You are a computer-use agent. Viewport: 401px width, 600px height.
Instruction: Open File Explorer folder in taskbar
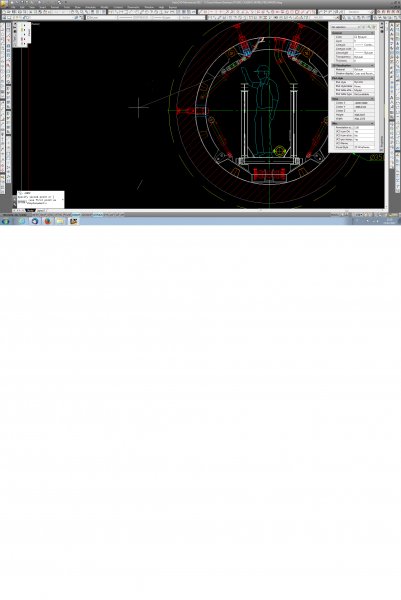[60, 221]
